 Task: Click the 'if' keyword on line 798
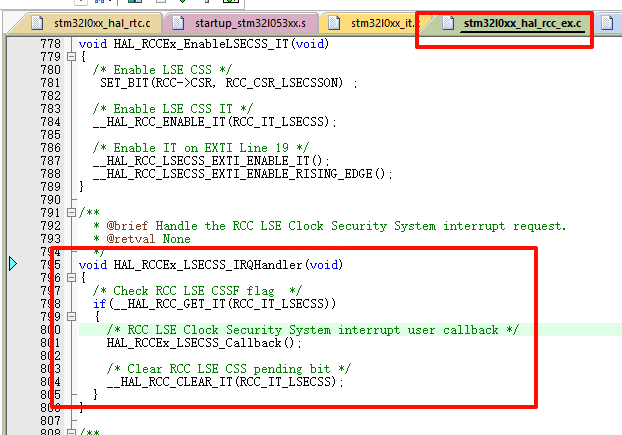point(100,304)
